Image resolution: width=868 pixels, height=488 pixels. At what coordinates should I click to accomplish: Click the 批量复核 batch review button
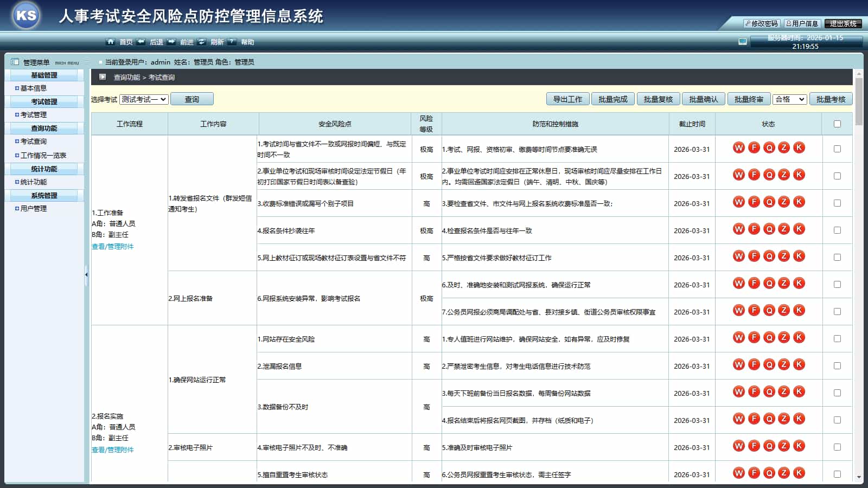pos(659,99)
